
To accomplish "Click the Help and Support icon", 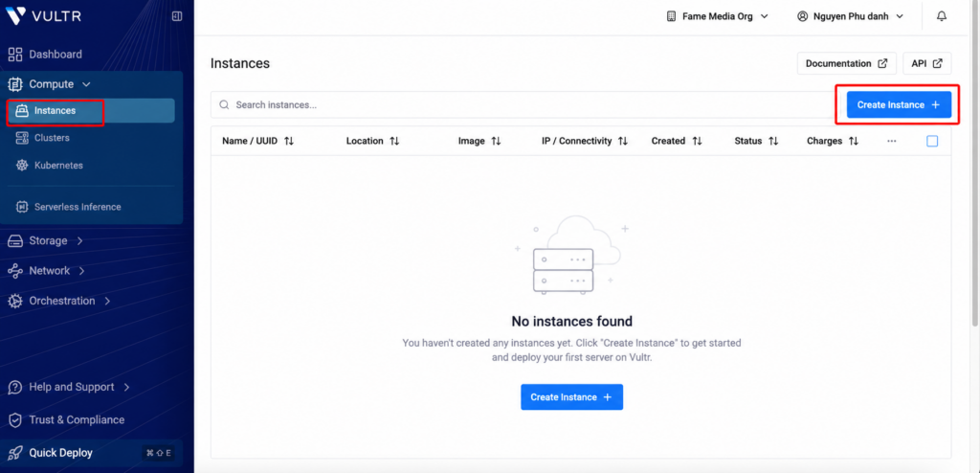I will tap(15, 387).
